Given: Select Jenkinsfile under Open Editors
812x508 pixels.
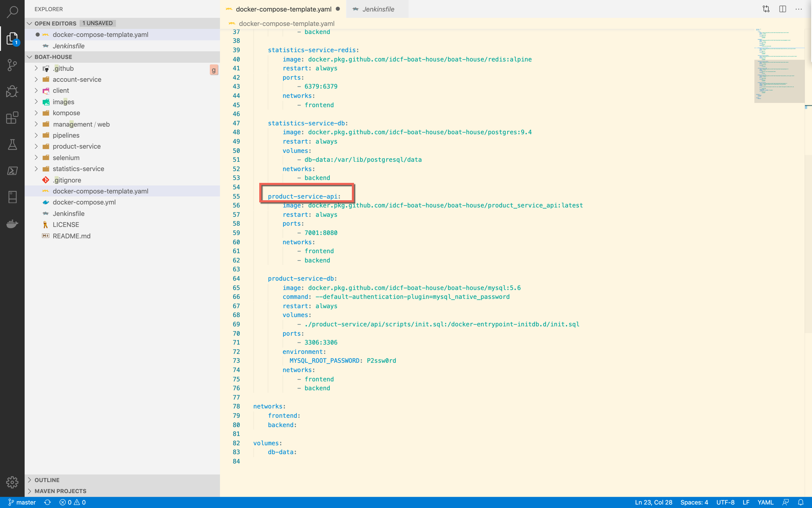Looking at the screenshot, I should pos(122,46).
